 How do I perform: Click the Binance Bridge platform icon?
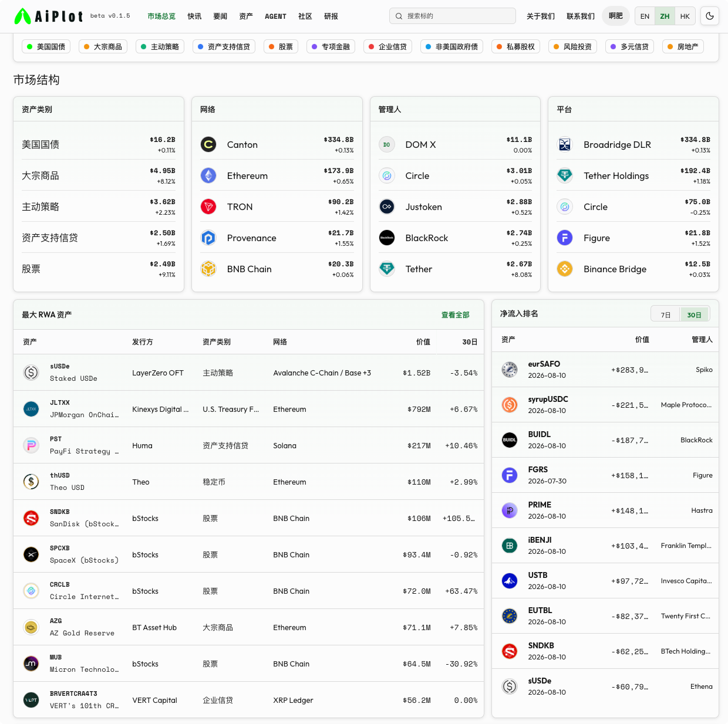coord(565,269)
